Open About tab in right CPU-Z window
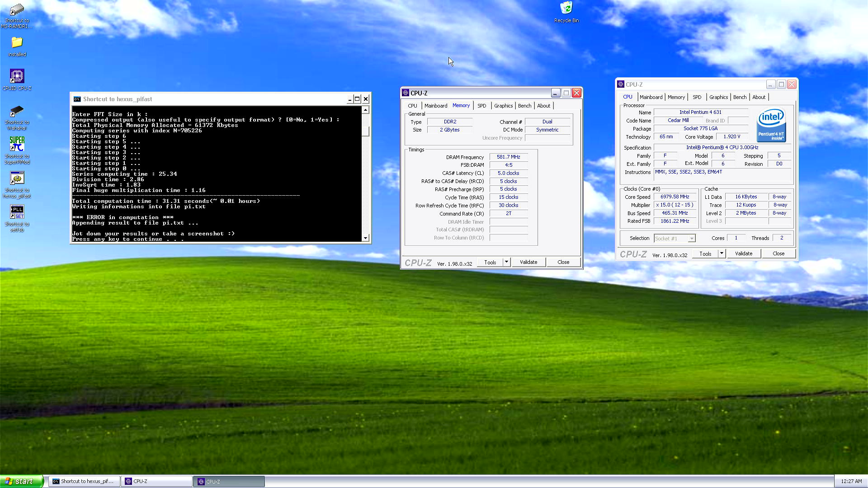The height and width of the screenshot is (488, 868). tap(759, 97)
